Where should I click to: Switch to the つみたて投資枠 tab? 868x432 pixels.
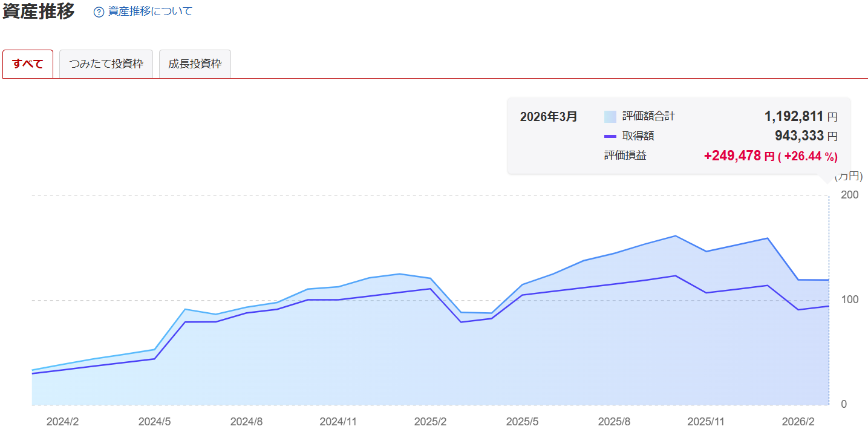pos(106,64)
